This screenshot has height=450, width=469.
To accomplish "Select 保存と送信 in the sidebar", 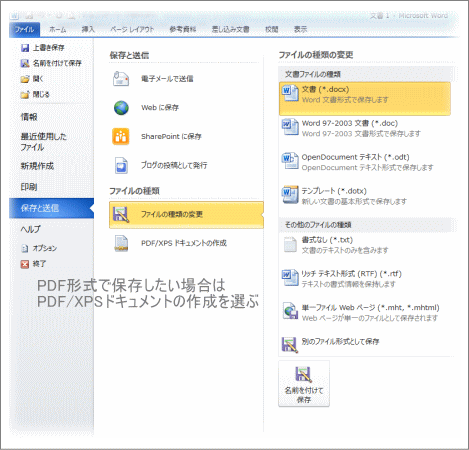I will point(52,208).
